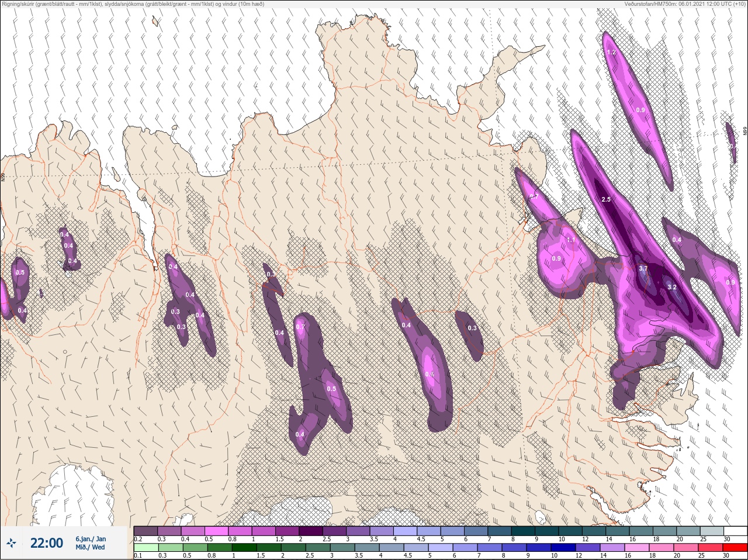Click the date label '6.jan./ Jan'
The height and width of the screenshot is (560, 748).
coord(91,539)
